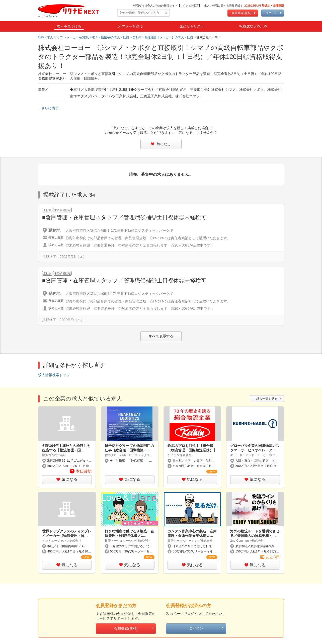The width and height of the screenshot is (322, 644).
Task: Open the Love & Place thumbnail
Action: coord(130,509)
